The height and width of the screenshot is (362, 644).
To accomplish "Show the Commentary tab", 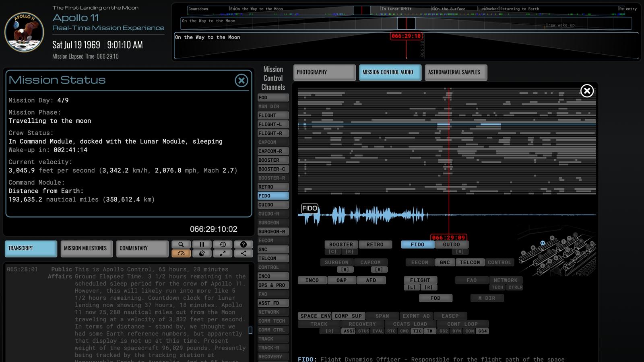I will tap(142, 248).
